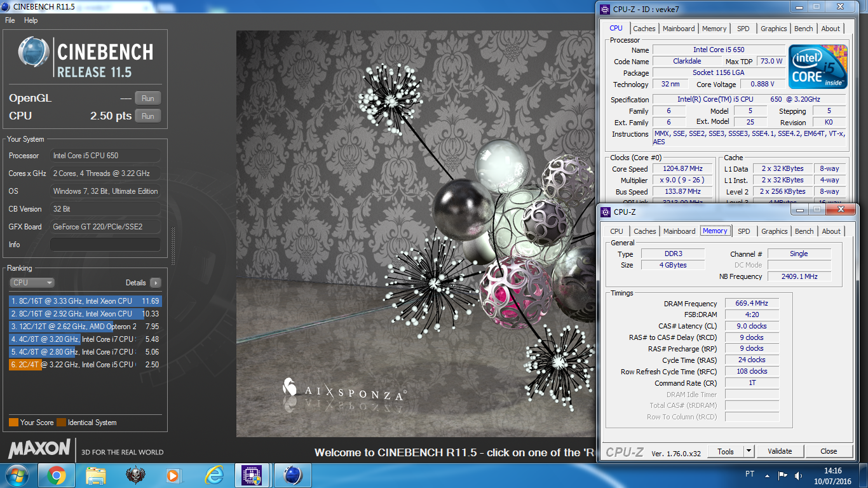868x488 pixels.
Task: Switch to Cinebench via its taskbar icon
Action: 292,475
